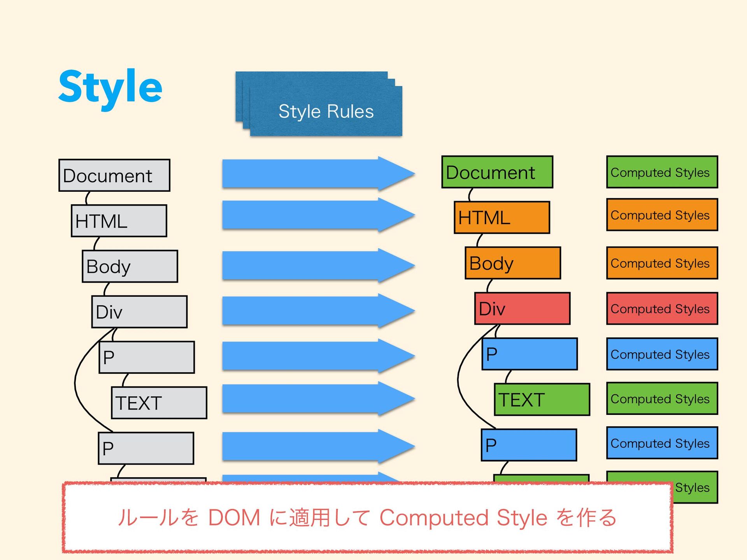Click the gray Document node
747x560 pixels.
(114, 175)
